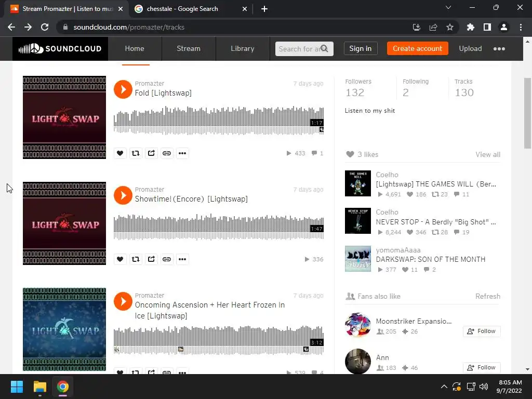Share the Showtime! (Encore) track
Viewport: 532px width, 399px height.
(x=151, y=259)
